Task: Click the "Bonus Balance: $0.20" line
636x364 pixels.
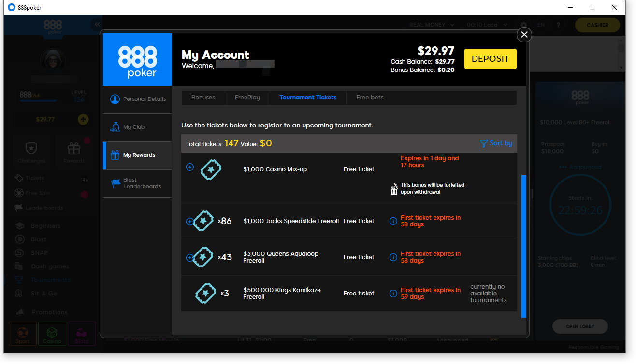Action: click(x=422, y=70)
